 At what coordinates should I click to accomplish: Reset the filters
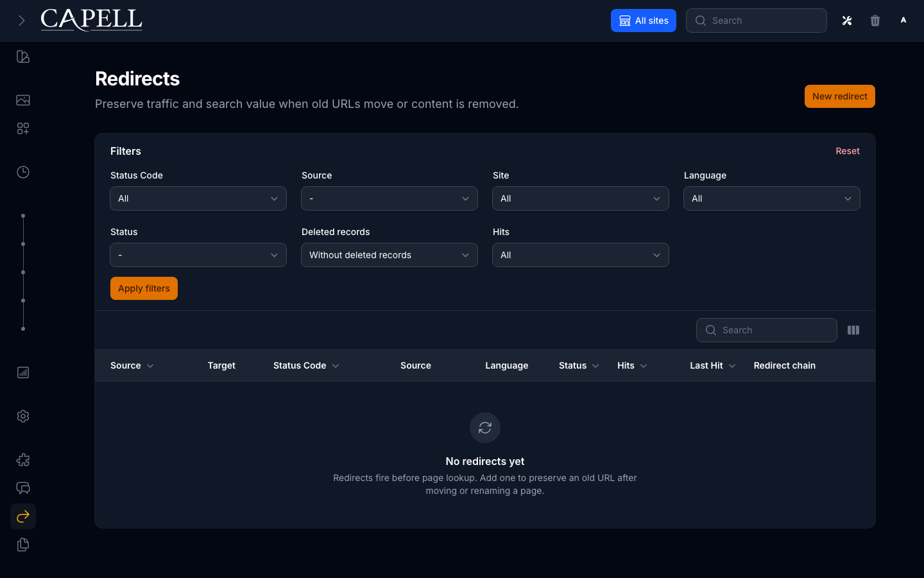(848, 151)
